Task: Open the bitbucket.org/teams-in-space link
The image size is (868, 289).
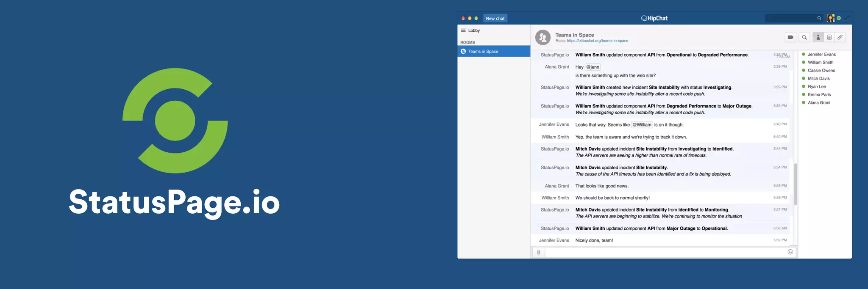Action: coord(598,41)
